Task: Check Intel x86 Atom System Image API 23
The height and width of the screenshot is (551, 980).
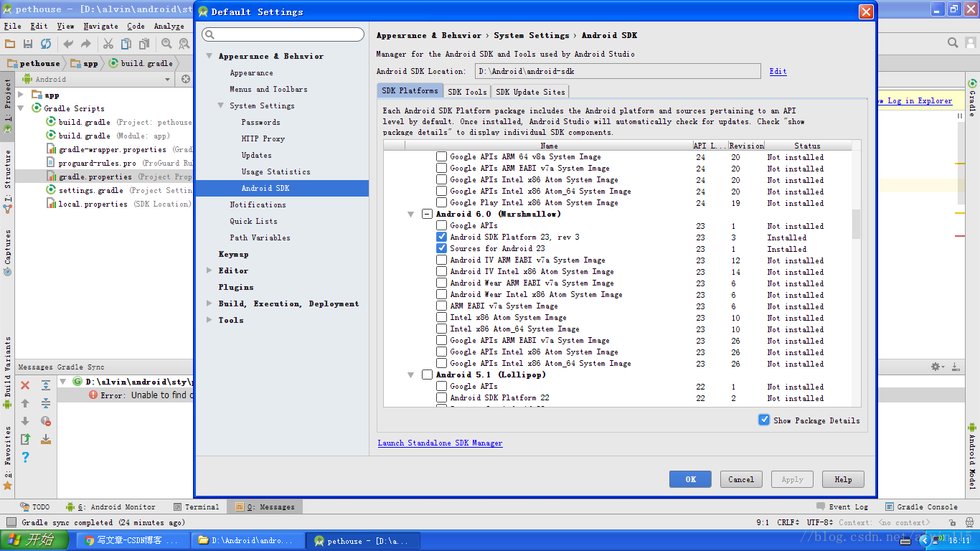Action: [x=442, y=317]
